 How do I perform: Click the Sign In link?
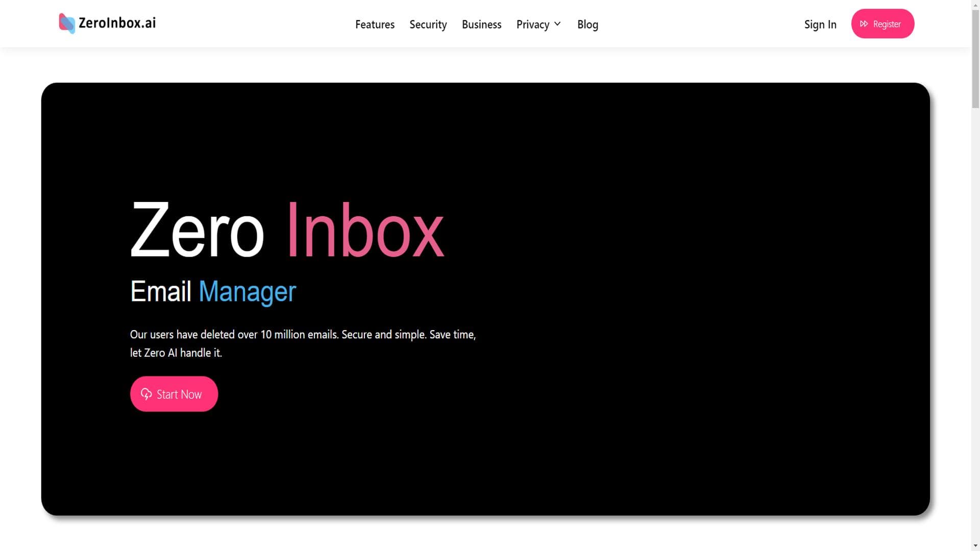click(820, 24)
